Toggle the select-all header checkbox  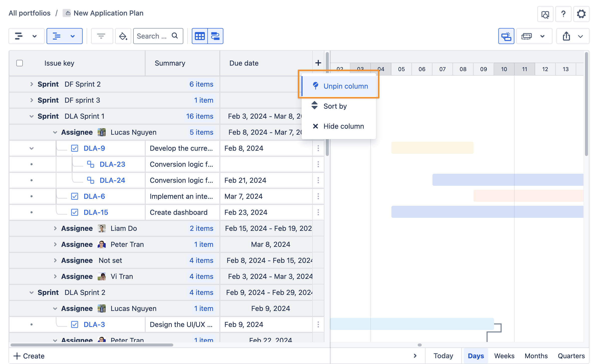coord(20,63)
